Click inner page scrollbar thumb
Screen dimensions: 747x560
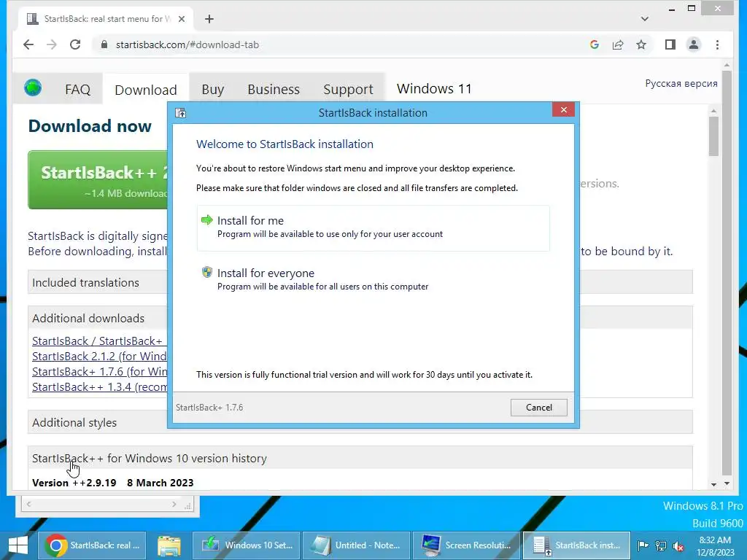(713, 136)
